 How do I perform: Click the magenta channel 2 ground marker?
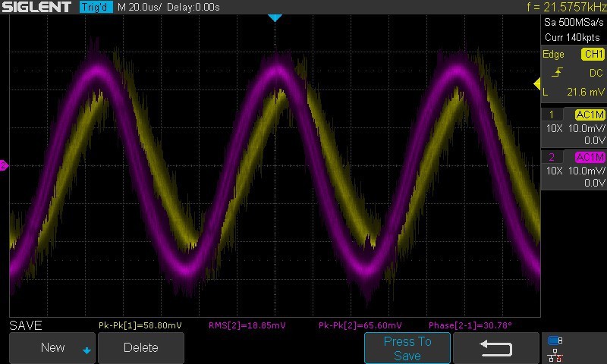coord(4,165)
